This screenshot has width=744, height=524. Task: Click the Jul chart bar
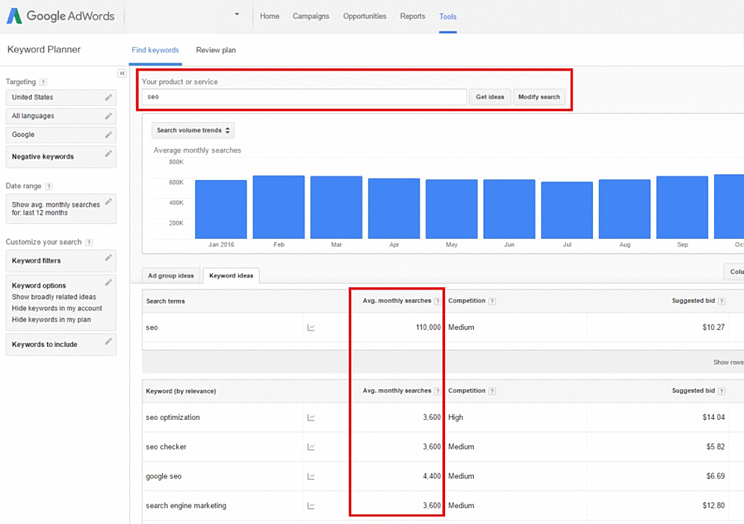click(567, 210)
